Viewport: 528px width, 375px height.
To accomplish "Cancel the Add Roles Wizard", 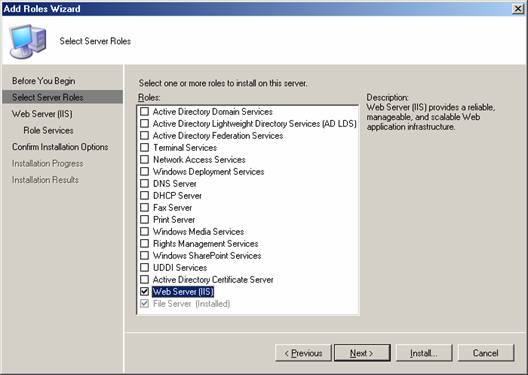I will 486,353.
